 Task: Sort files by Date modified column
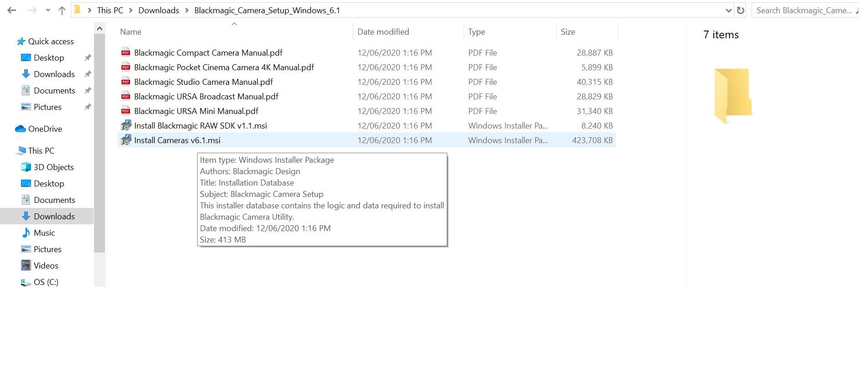pyautogui.click(x=383, y=32)
